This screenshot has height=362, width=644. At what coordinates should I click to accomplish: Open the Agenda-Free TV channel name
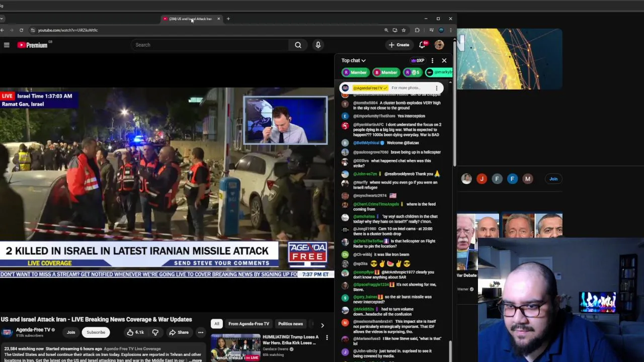pyautogui.click(x=33, y=330)
